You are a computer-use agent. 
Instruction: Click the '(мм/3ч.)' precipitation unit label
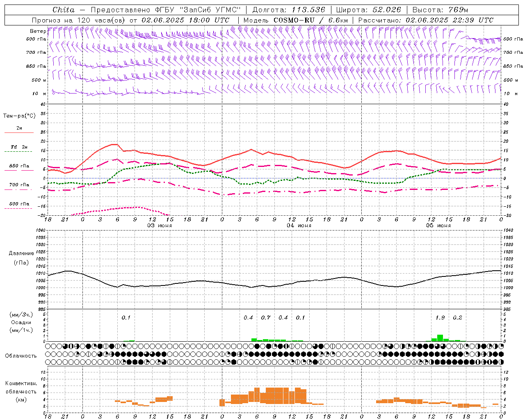[21, 315]
